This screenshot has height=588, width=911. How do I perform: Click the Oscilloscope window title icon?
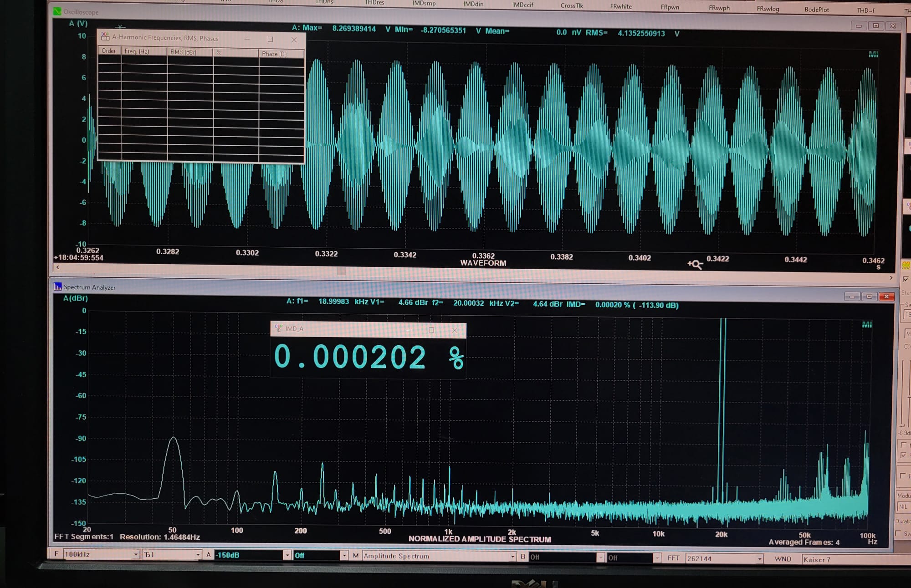(x=57, y=12)
